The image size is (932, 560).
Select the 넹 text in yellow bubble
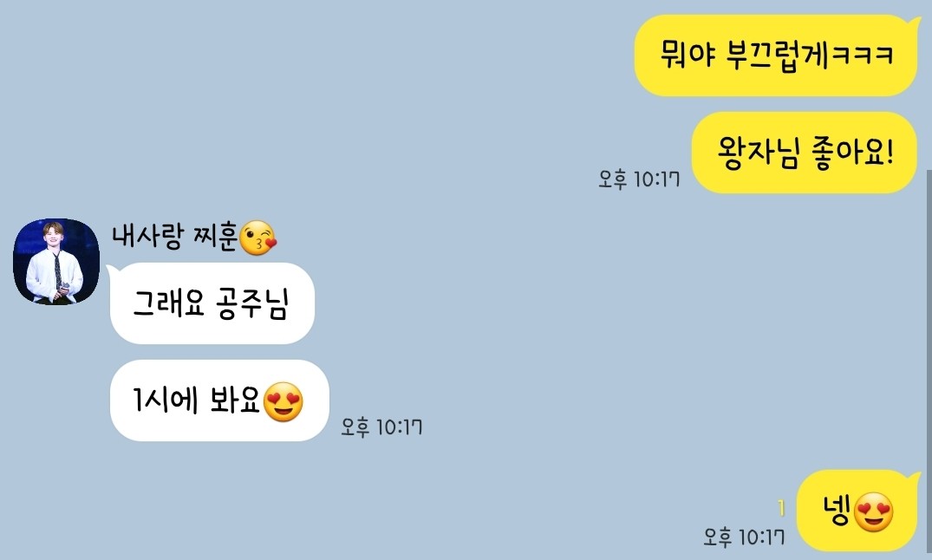pyautogui.click(x=837, y=511)
